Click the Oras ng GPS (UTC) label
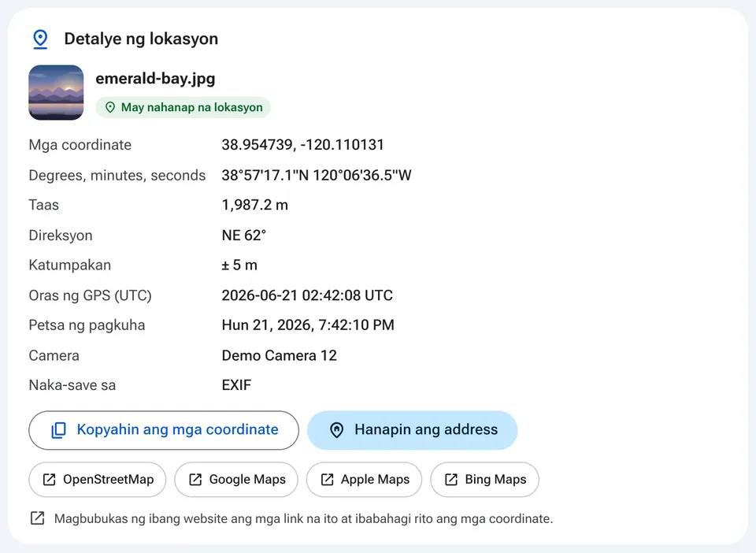756x553 pixels. (x=90, y=295)
